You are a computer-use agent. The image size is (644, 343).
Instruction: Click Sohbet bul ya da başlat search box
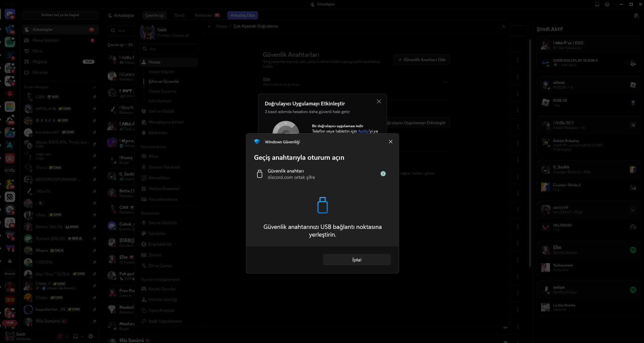pyautogui.click(x=60, y=15)
